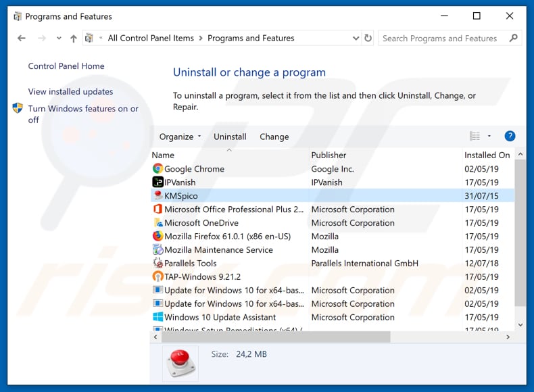Select the Google Chrome row name
The width and height of the screenshot is (534, 392).
pos(194,169)
